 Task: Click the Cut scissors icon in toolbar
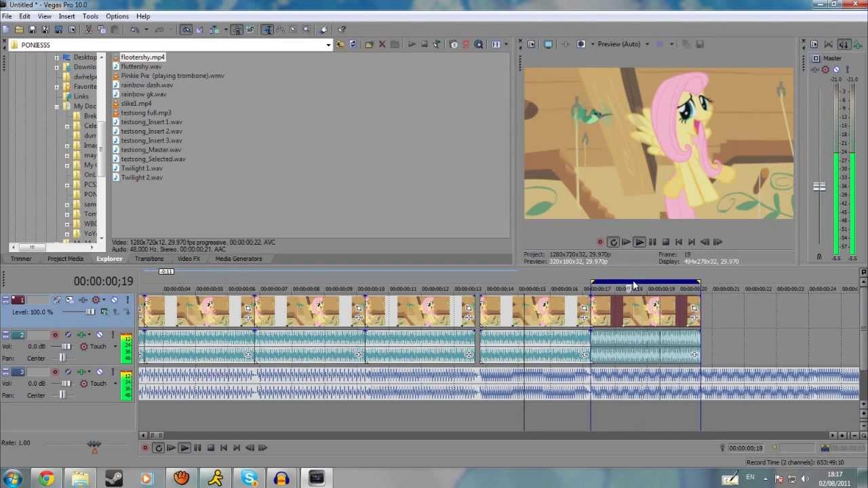click(89, 29)
